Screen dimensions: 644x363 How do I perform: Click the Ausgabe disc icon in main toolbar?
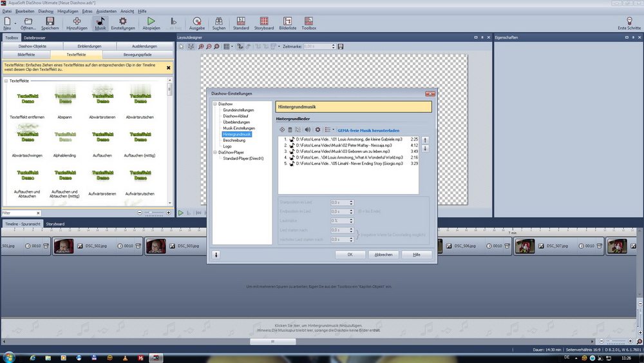[196, 22]
